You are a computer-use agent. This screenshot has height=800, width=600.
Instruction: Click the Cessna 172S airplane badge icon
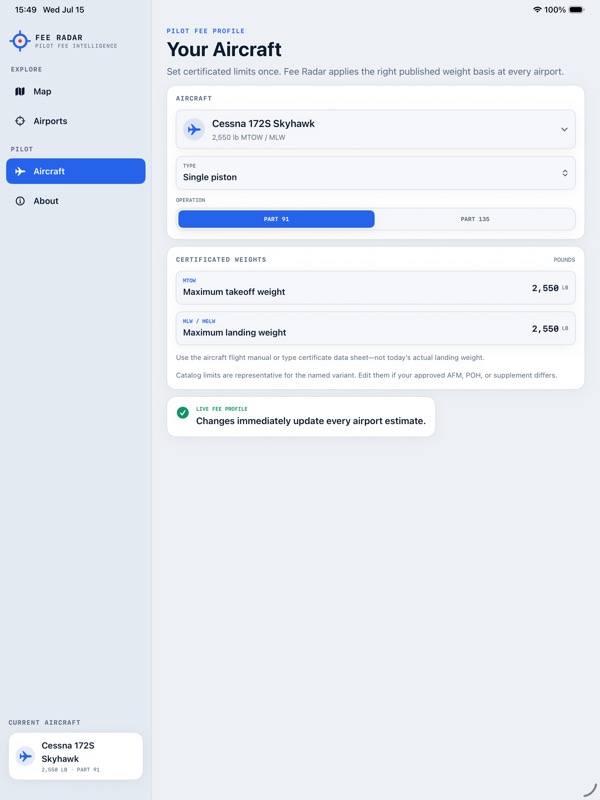(x=194, y=130)
